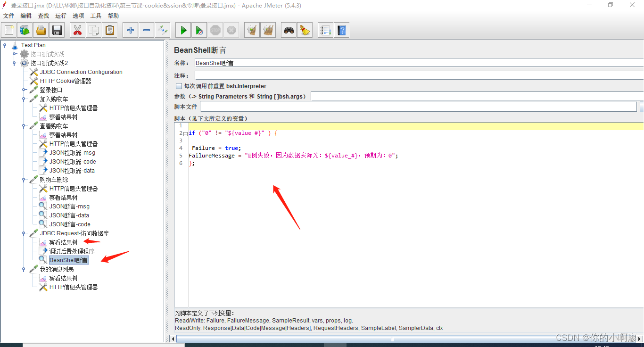The height and width of the screenshot is (347, 644).
Task: Click the Reset Search brush icon
Action: [305, 30]
